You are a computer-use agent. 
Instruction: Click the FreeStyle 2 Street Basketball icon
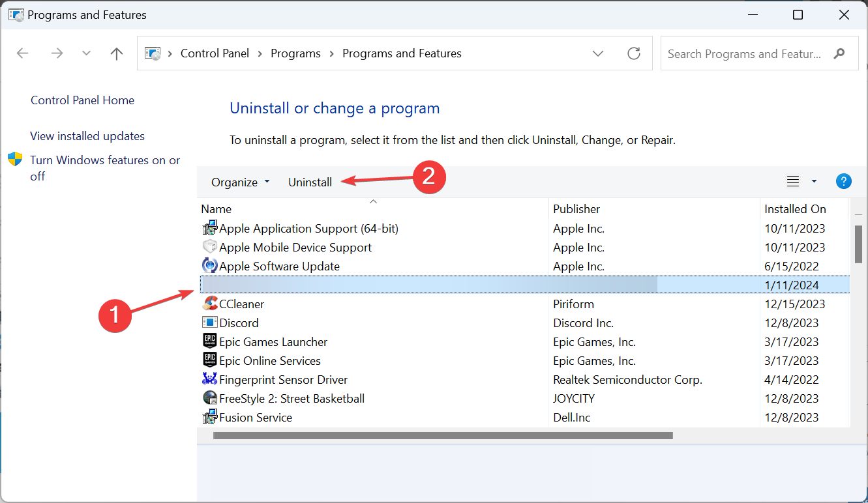pyautogui.click(x=210, y=397)
